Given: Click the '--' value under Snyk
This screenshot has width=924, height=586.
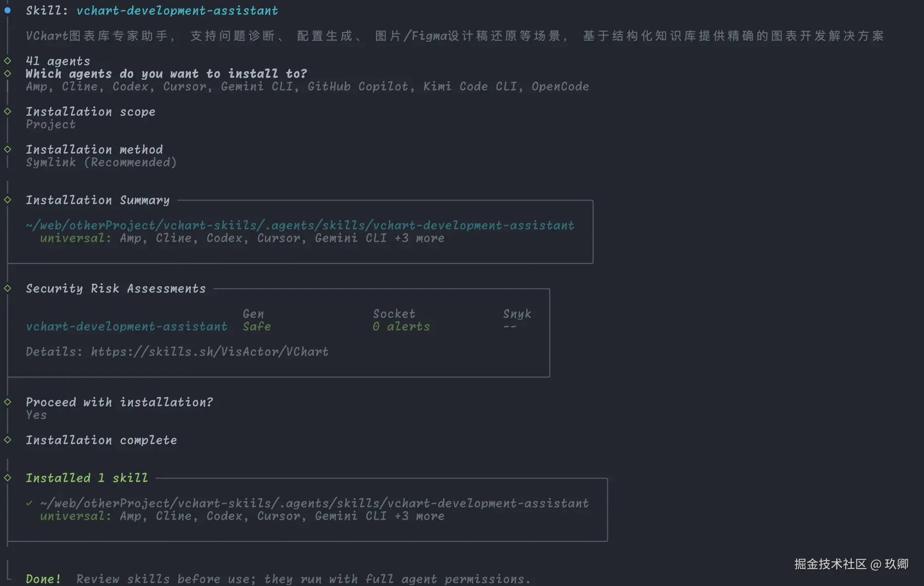Looking at the screenshot, I should [x=510, y=327].
